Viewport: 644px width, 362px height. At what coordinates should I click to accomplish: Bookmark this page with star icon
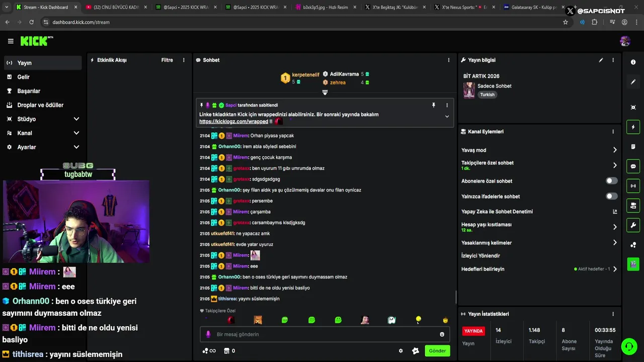[x=566, y=22]
